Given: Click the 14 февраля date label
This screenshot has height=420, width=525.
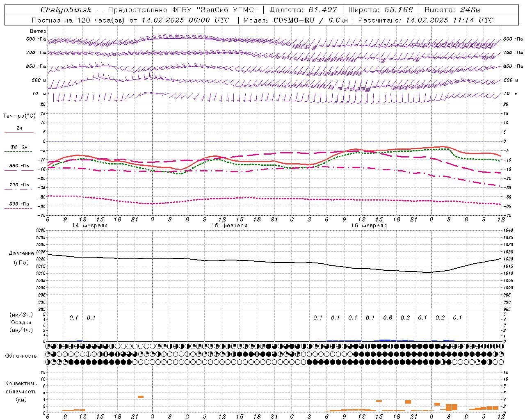Looking at the screenshot, I should (x=90, y=226).
